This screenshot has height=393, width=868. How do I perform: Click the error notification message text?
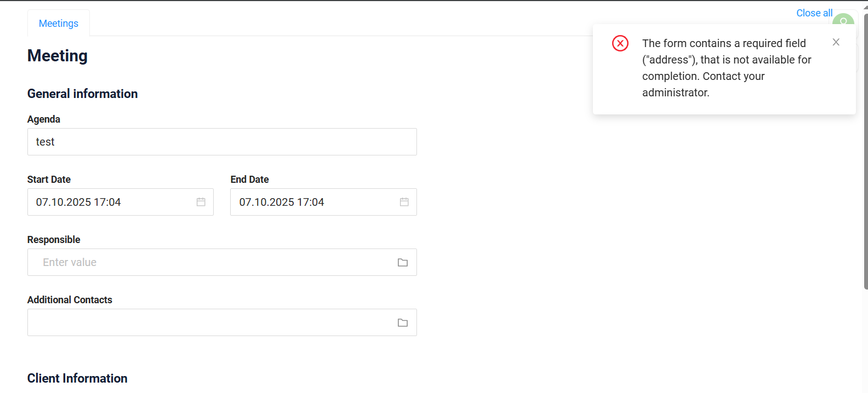[x=726, y=68]
